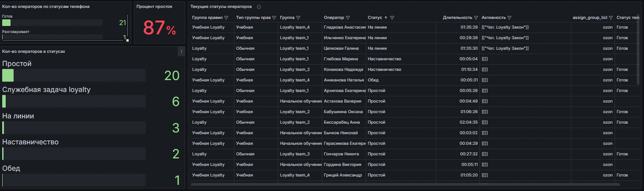
Task: Open the Процент простоя panel title menu
Action: click(x=154, y=7)
